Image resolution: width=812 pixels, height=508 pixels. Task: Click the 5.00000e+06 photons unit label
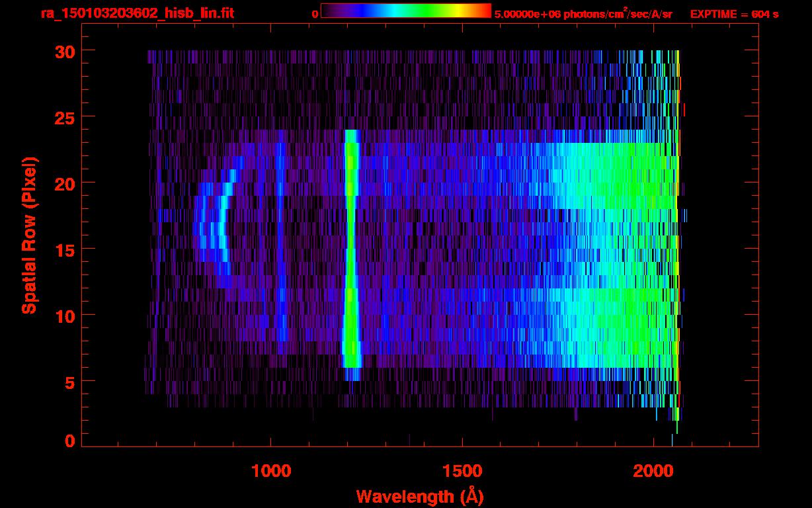583,14
